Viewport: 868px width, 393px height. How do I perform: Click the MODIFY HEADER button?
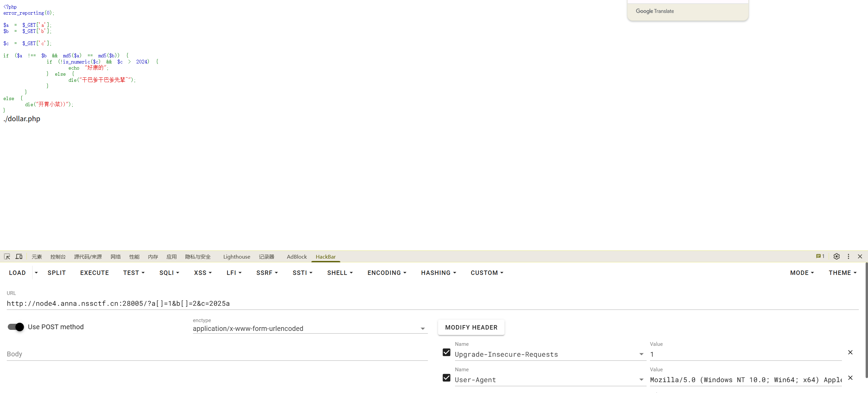coord(471,327)
